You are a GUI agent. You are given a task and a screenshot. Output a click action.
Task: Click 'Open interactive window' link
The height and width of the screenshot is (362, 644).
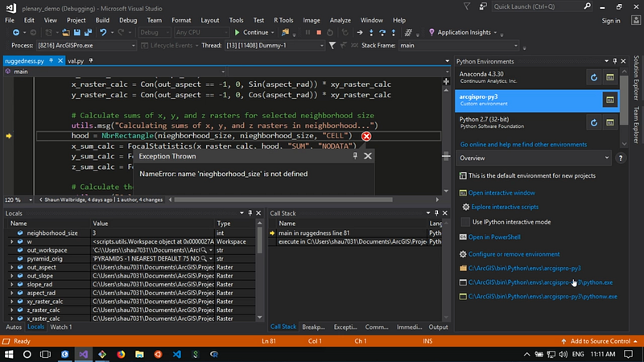pyautogui.click(x=501, y=193)
